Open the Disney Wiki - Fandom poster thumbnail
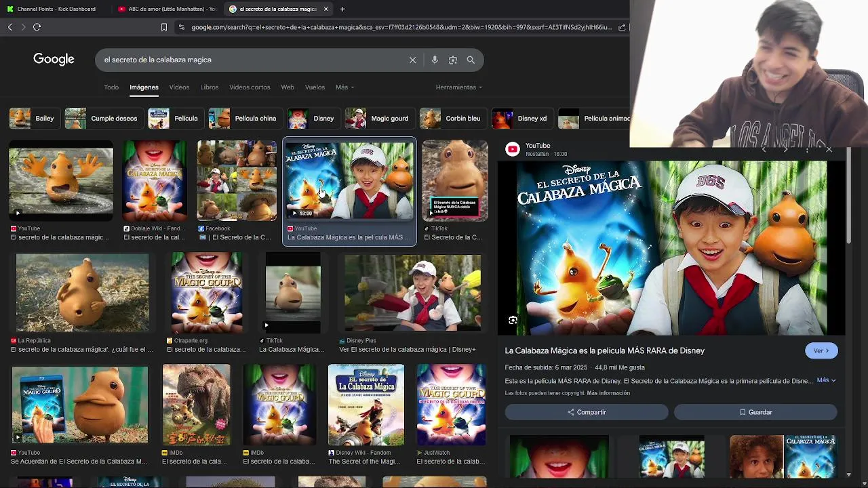The height and width of the screenshot is (488, 868). 366,405
